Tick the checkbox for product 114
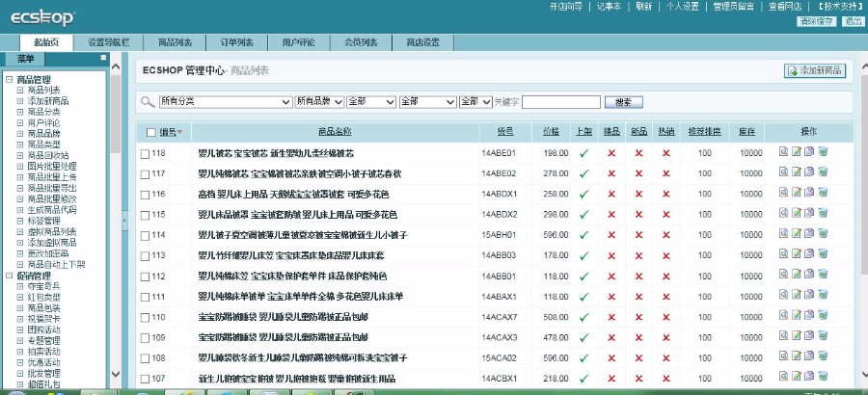Image resolution: width=868 pixels, height=395 pixels. 145,236
